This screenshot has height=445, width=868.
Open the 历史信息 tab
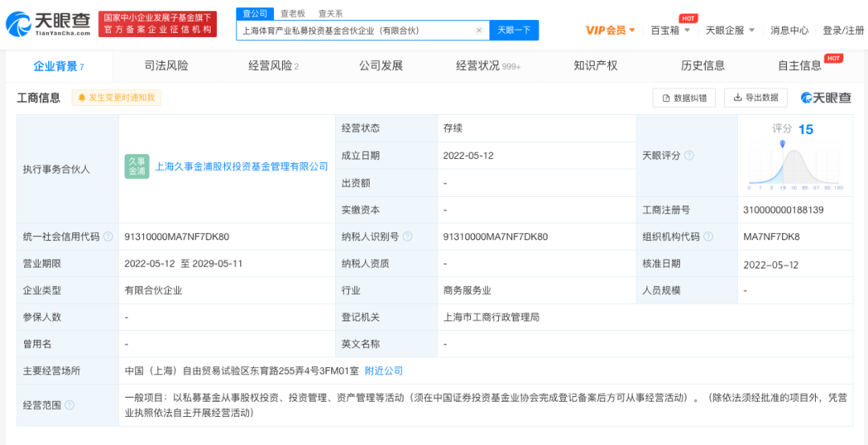click(702, 66)
